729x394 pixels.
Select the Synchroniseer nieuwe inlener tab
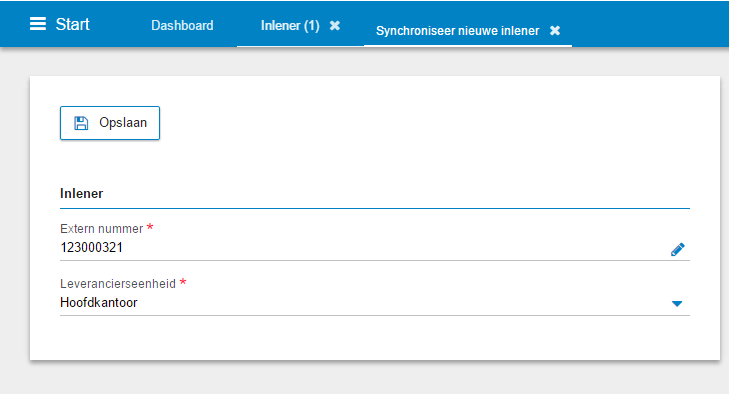pyautogui.click(x=457, y=31)
